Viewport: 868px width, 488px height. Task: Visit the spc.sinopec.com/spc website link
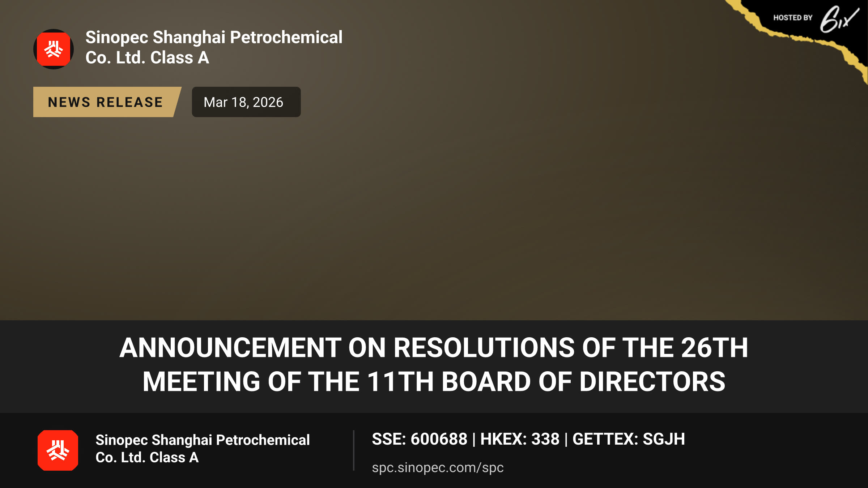pyautogui.click(x=438, y=467)
